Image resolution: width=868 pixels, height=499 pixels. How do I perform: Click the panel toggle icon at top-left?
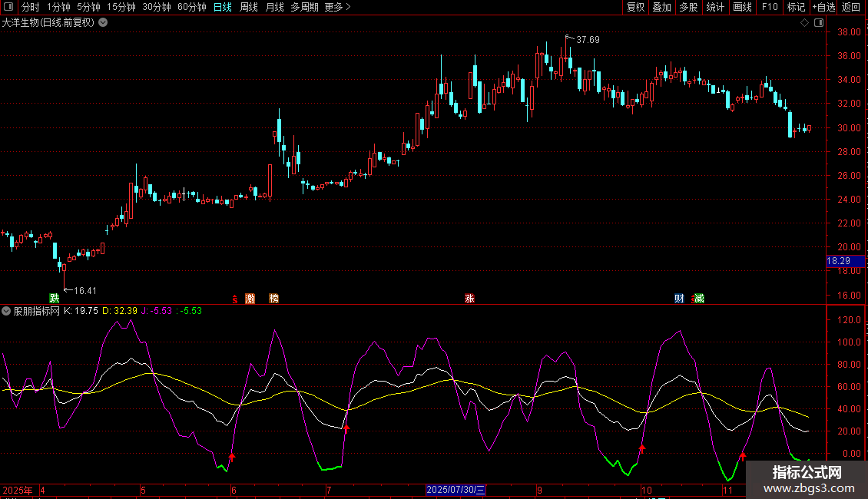point(8,8)
